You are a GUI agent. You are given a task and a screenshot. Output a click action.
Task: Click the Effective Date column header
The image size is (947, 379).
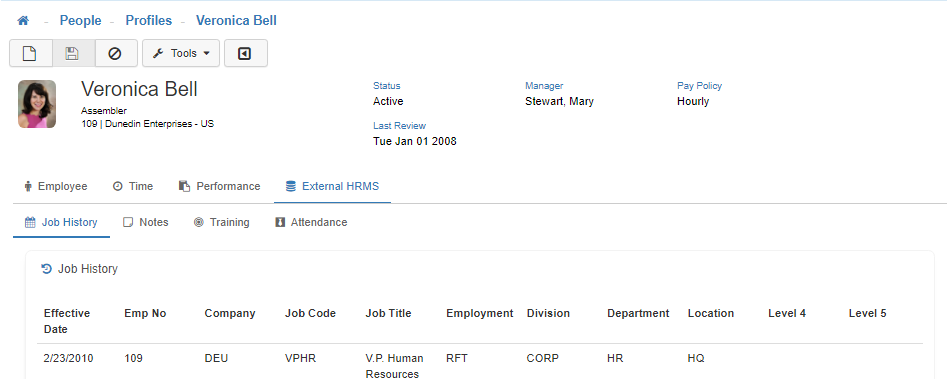tap(67, 321)
